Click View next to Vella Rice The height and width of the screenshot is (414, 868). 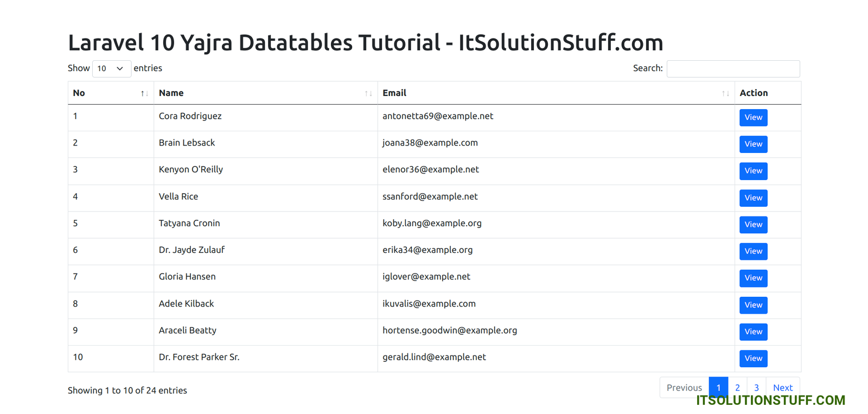tap(753, 198)
